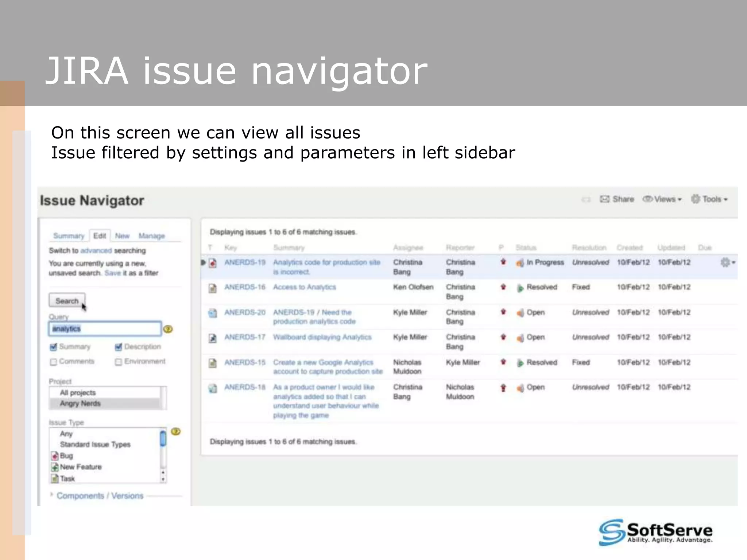Click Issue Type list scrollbar thumb
Image resolution: width=747 pixels, height=560 pixels.
coord(163,439)
